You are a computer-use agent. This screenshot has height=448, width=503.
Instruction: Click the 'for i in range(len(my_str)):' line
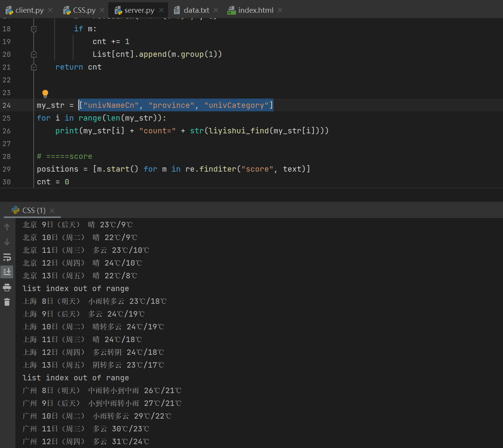pyautogui.click(x=101, y=118)
